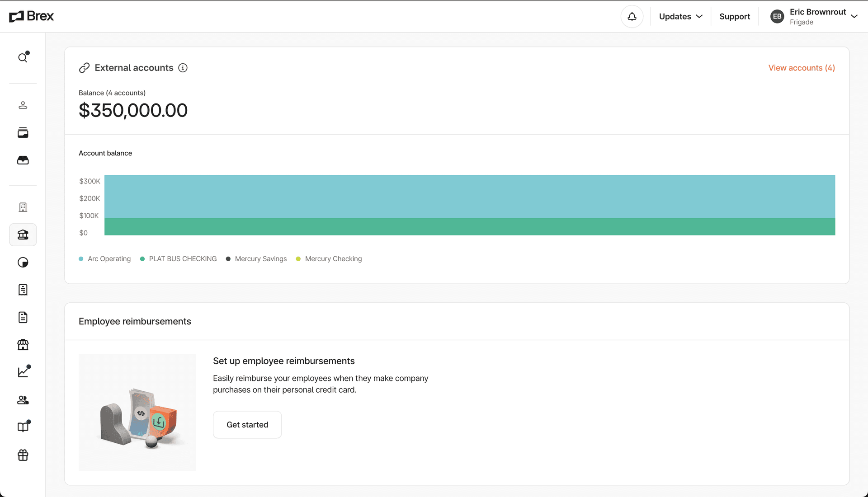
Task: Open the notifications bell
Action: click(x=632, y=17)
